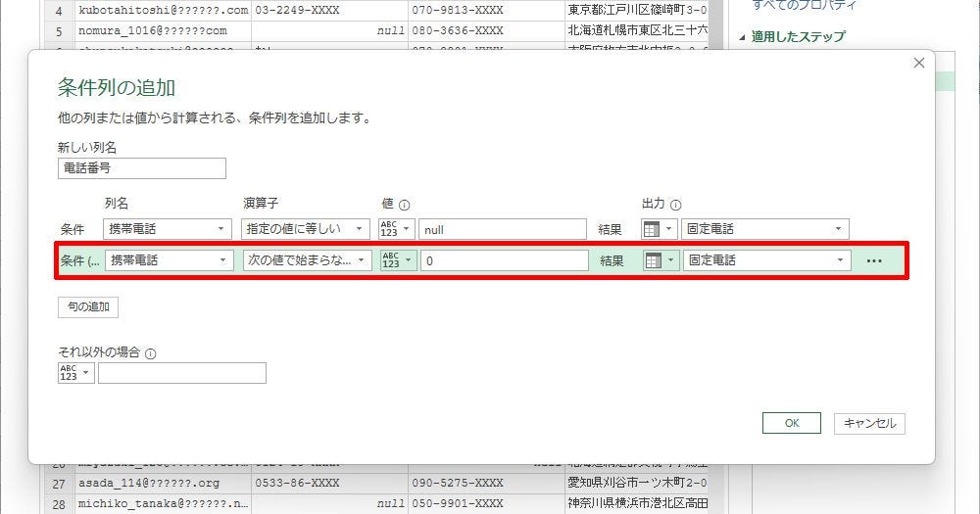Expand the 次の値で始まらない operator dropdown
The image size is (980, 514).
point(307,260)
